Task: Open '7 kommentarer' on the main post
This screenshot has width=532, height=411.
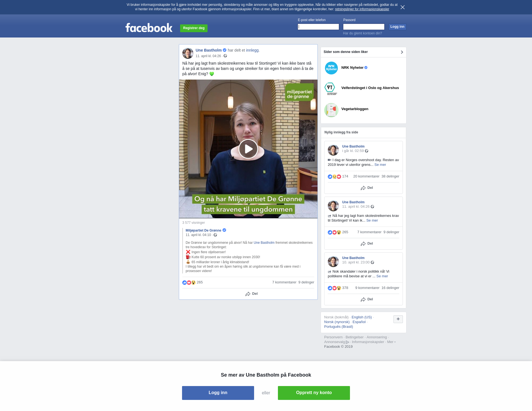Action: tap(284, 282)
